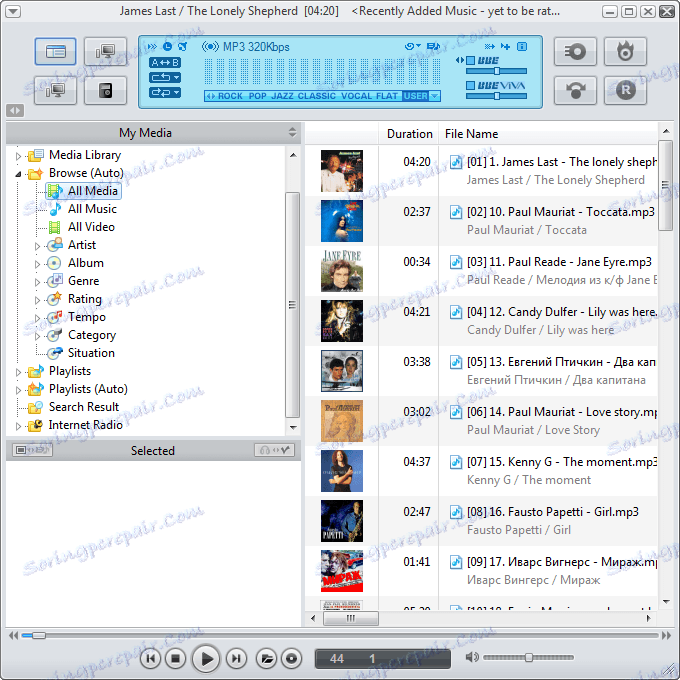Viewport: 680px width, 680px height.
Task: Expand the Artist node
Action: (x=37, y=246)
